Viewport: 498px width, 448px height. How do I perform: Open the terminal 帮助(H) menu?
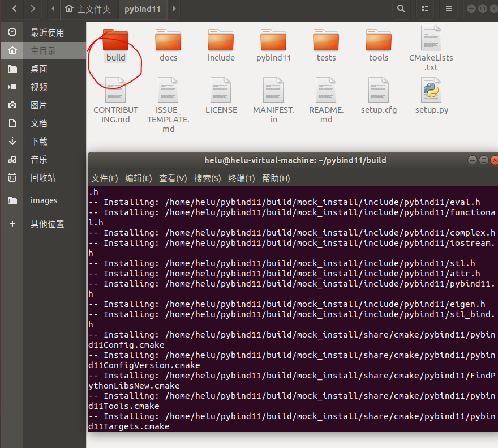coord(276,178)
